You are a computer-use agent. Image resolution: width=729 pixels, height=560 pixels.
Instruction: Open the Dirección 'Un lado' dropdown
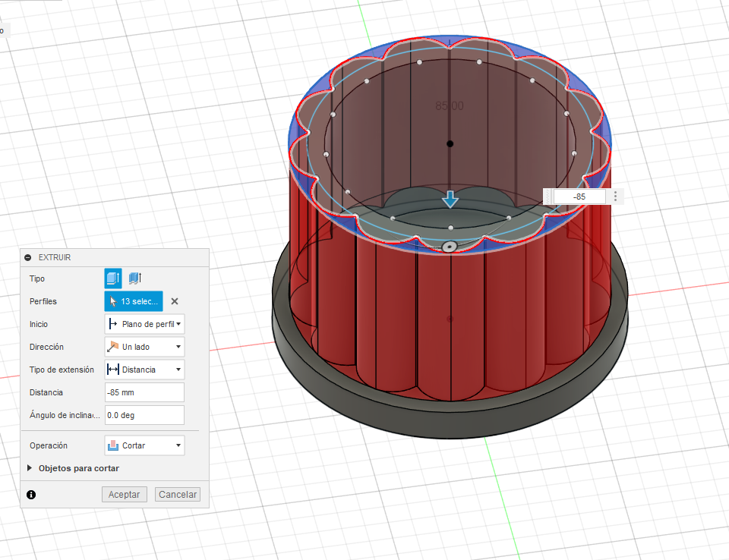click(144, 347)
